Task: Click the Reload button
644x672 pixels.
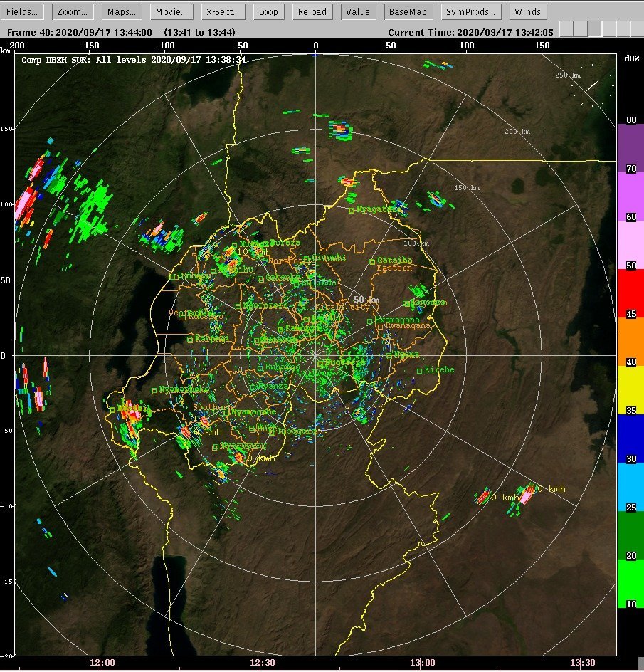Action: [x=312, y=11]
